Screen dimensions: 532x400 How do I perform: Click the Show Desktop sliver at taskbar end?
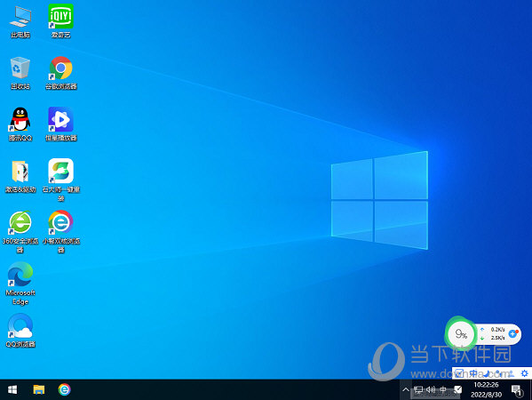[530, 389]
